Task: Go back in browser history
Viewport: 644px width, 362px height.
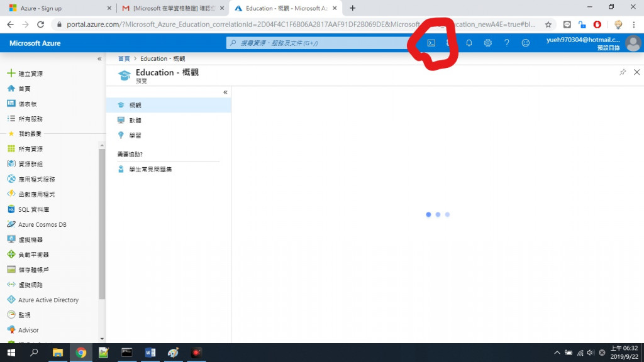Action: 10,25
